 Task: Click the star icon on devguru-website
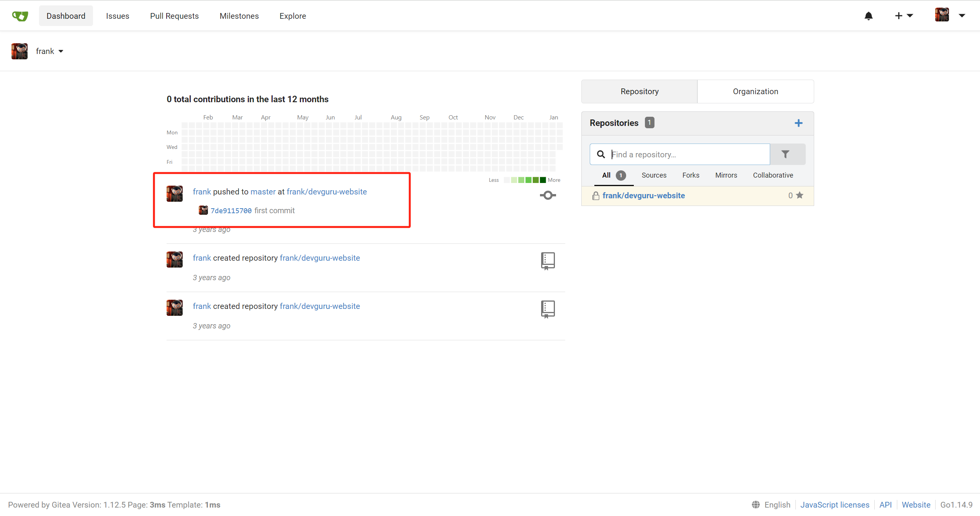coord(799,195)
